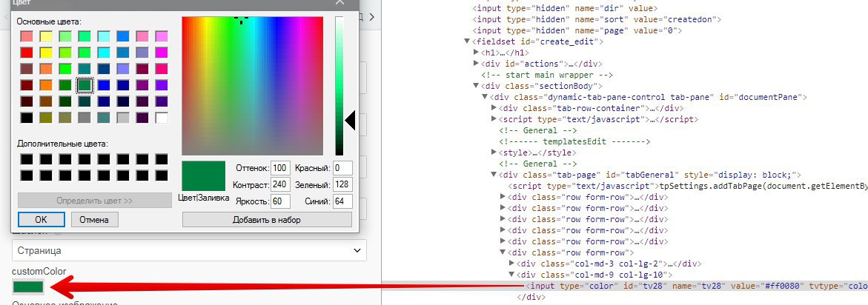Screen dimensions: 868x305
Task: Choose the bright cyan basic color swatch
Action: tap(104, 53)
